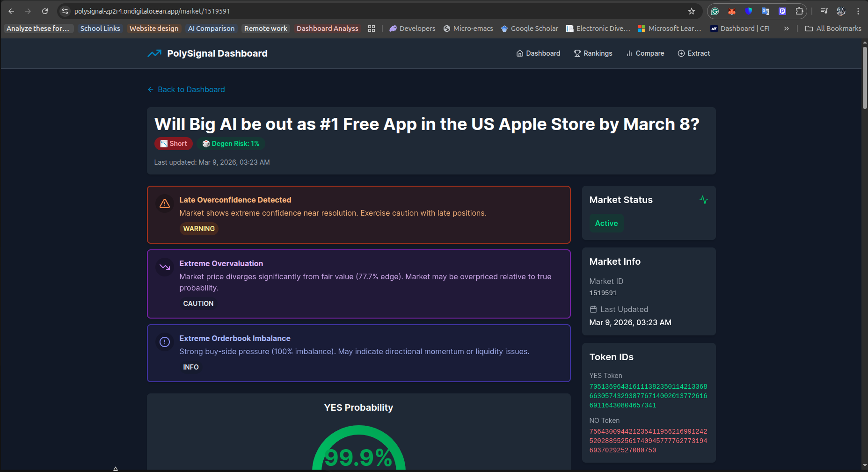This screenshot has height=472, width=868.
Task: Open the MetaMask fox extension
Action: (732, 11)
